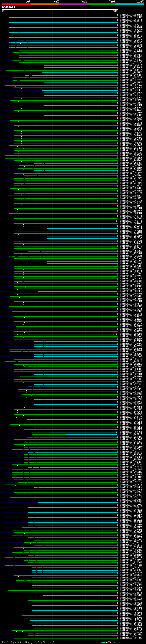The width and height of the screenshot is (146, 644).
Task: Select the hit UniRef100_P22686
Action: pos(131,47)
